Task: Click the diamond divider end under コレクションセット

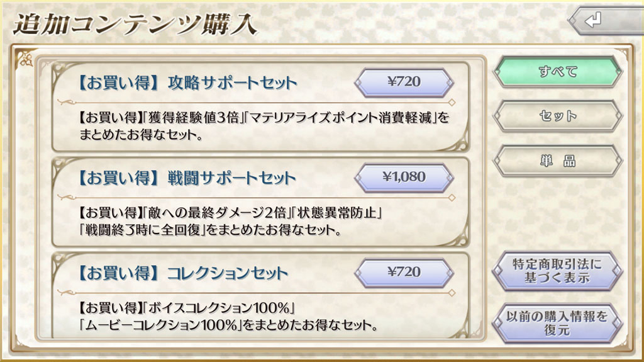Action: point(452,292)
